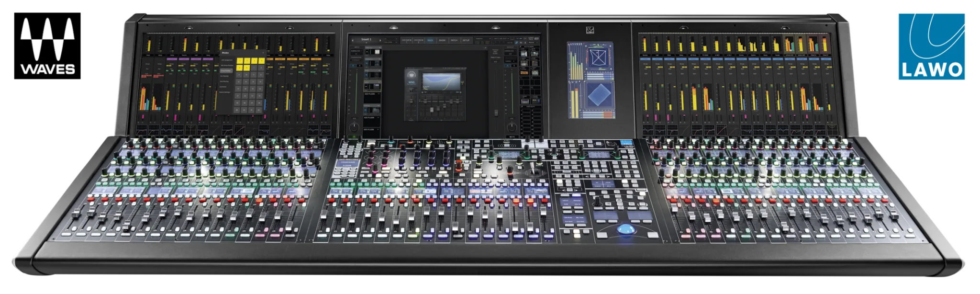This screenshot has height=294, width=980.
Task: Click the input gain knob at bottom left
Action: coord(354,127)
